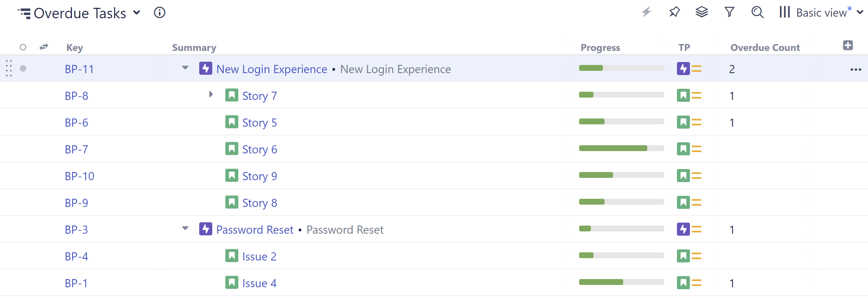Open the Overdue Tasks structure dropdown
The width and height of the screenshot is (868, 298).
(x=137, y=13)
